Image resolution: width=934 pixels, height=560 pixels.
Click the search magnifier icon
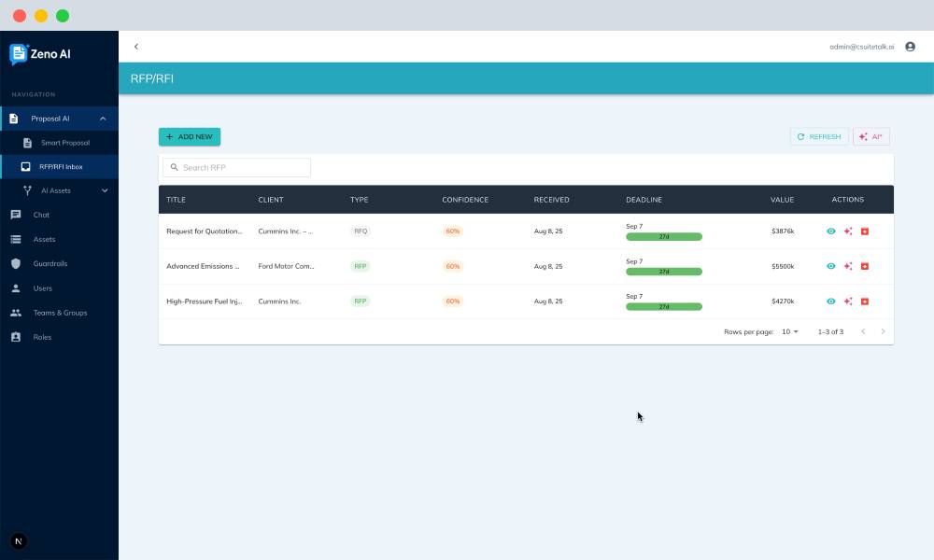[x=175, y=167]
